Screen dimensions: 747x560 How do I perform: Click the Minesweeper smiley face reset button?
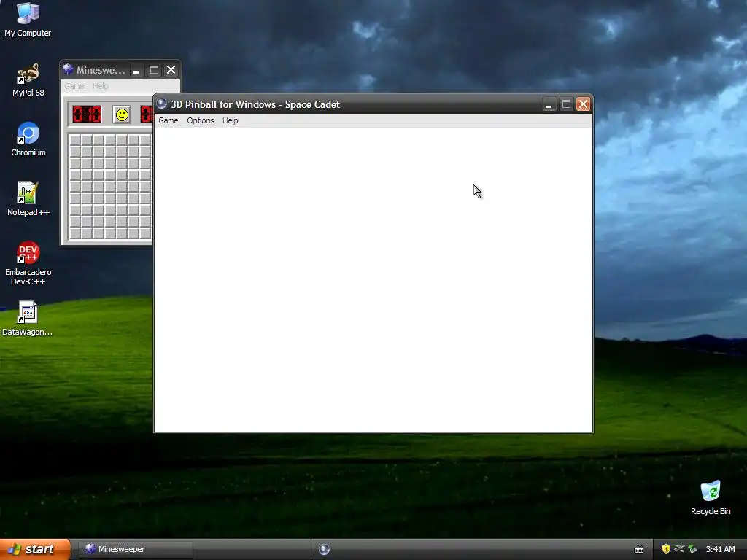pyautogui.click(x=122, y=114)
